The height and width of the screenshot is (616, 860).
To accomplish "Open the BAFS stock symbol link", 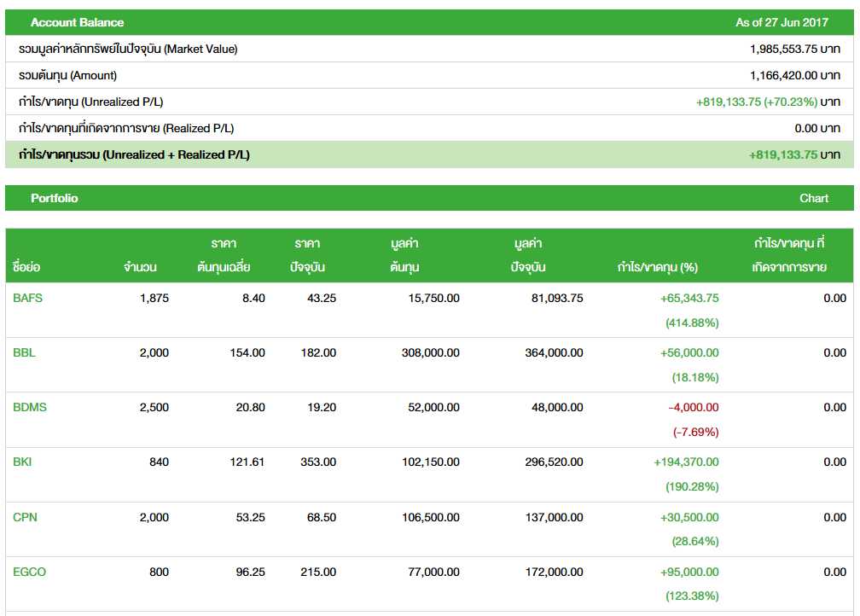I will click(x=27, y=298).
